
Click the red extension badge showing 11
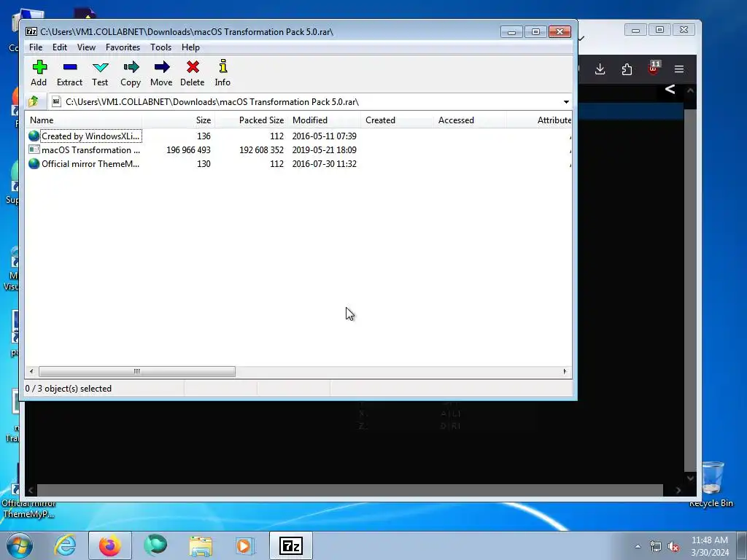[x=654, y=68]
